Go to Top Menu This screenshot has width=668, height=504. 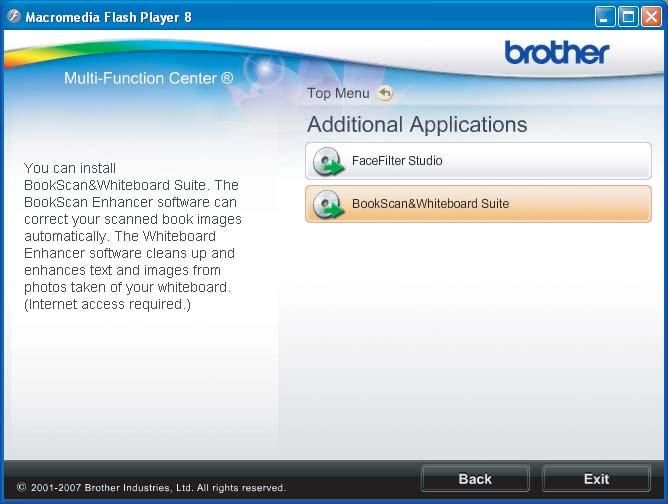coord(338,93)
